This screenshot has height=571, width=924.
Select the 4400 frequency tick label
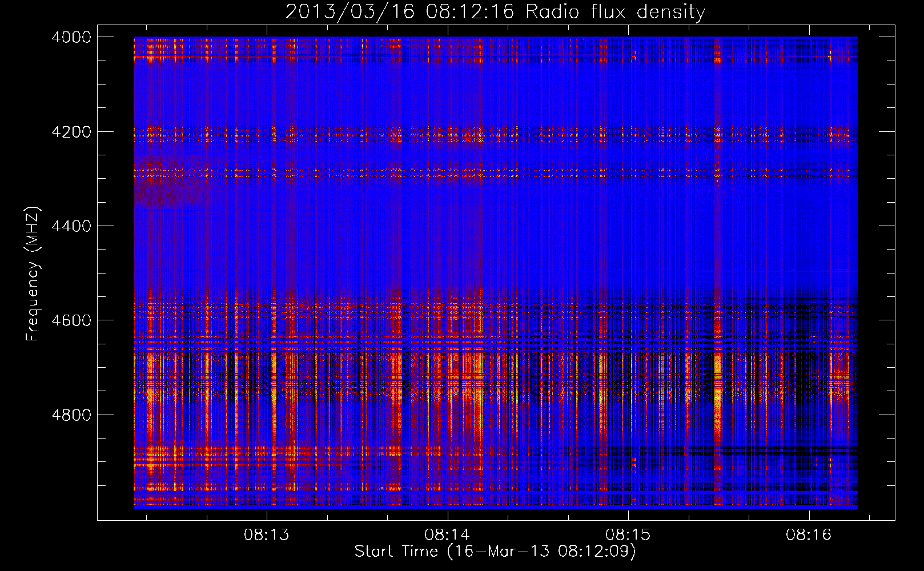71,226
